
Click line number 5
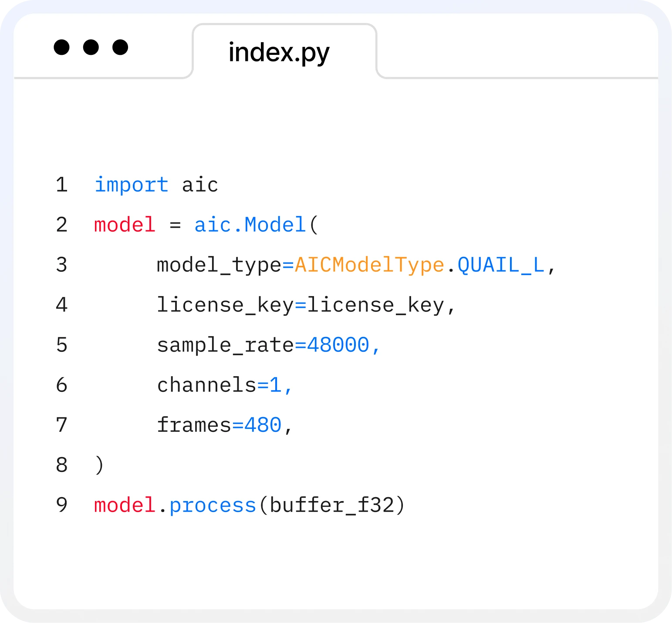(62, 345)
